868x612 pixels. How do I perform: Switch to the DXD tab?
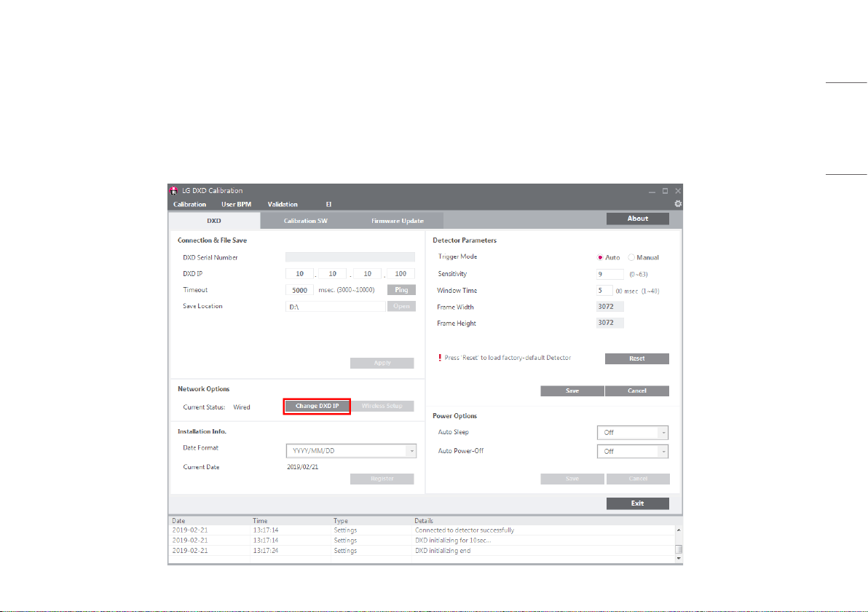click(214, 221)
